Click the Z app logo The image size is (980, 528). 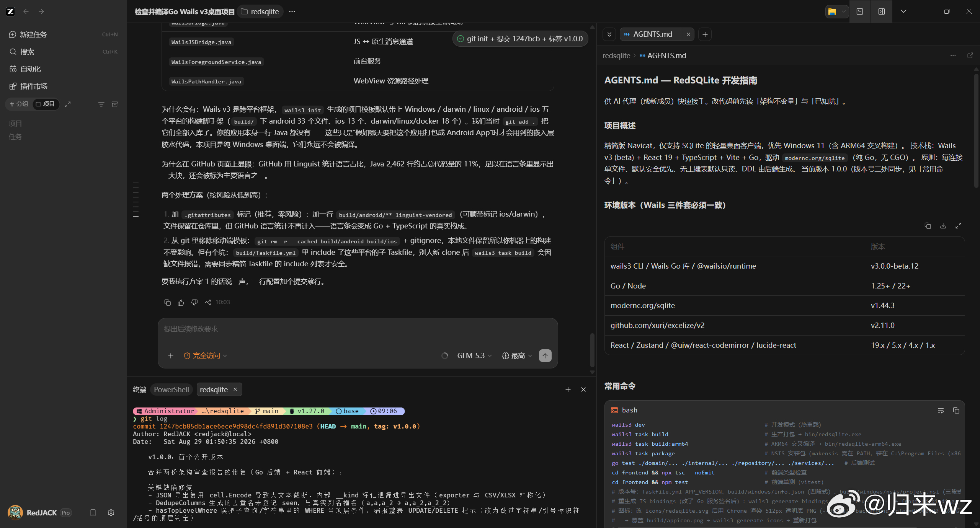pos(11,11)
